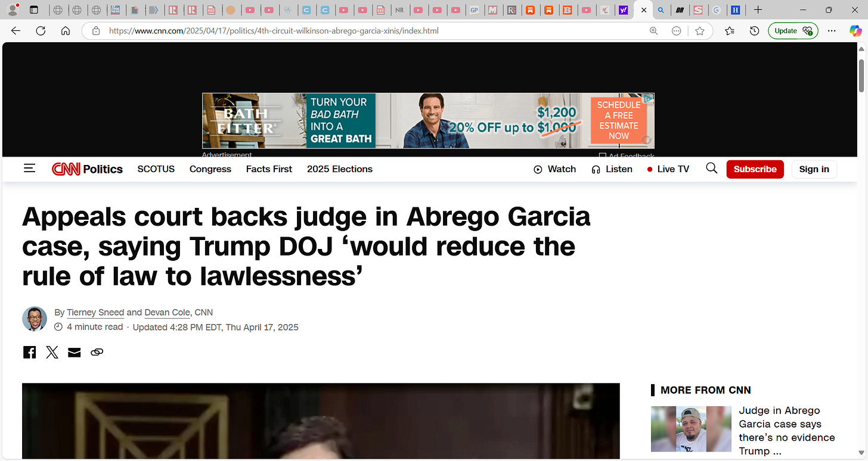Go to CNN home via logo
Viewport: 868px width, 461px height.
[x=66, y=169]
